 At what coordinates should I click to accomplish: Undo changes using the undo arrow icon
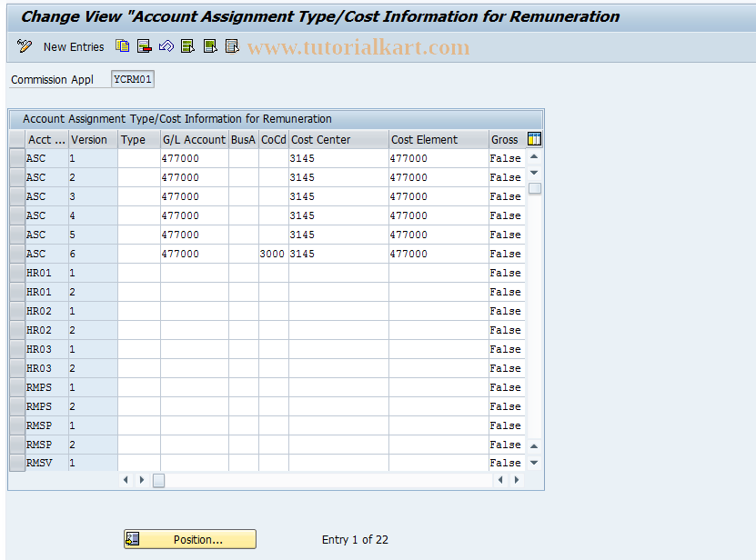[x=166, y=46]
